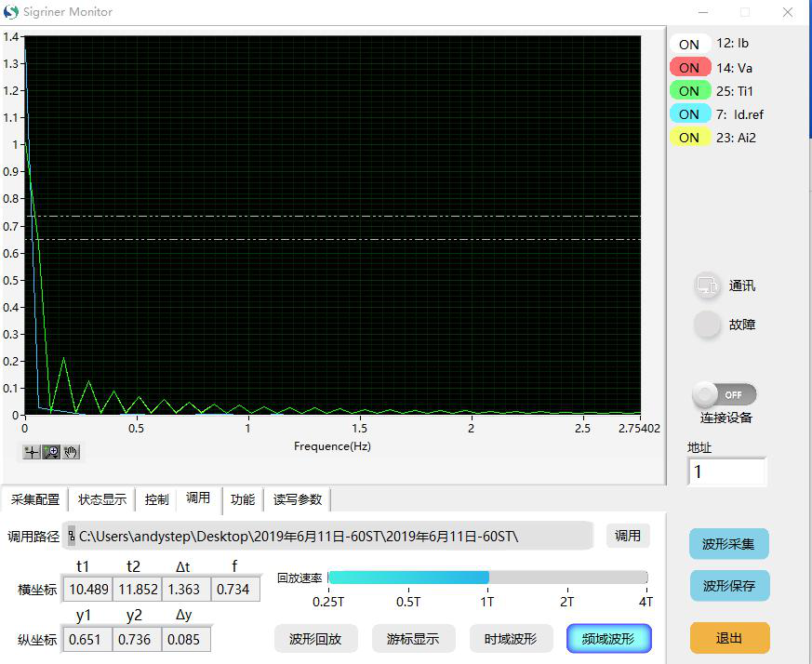Click the x-axis maximum value 2.75402
Viewport: 812px width, 664px height.
pos(639,429)
